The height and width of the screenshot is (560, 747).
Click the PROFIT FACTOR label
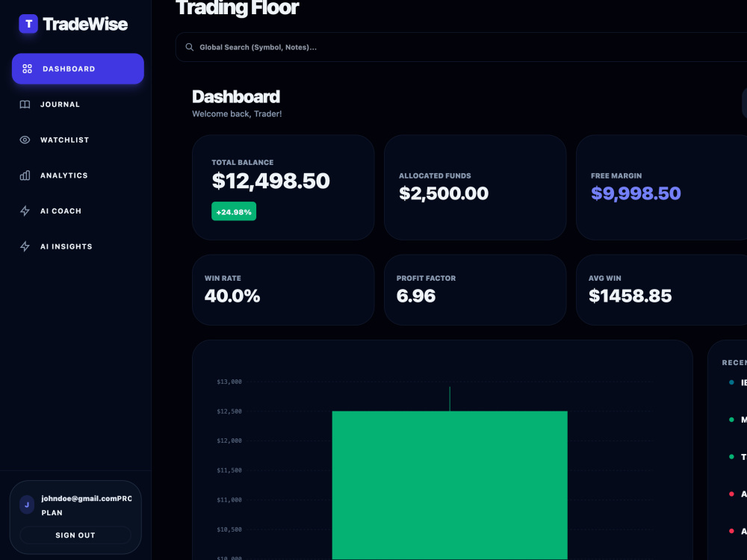coord(426,278)
